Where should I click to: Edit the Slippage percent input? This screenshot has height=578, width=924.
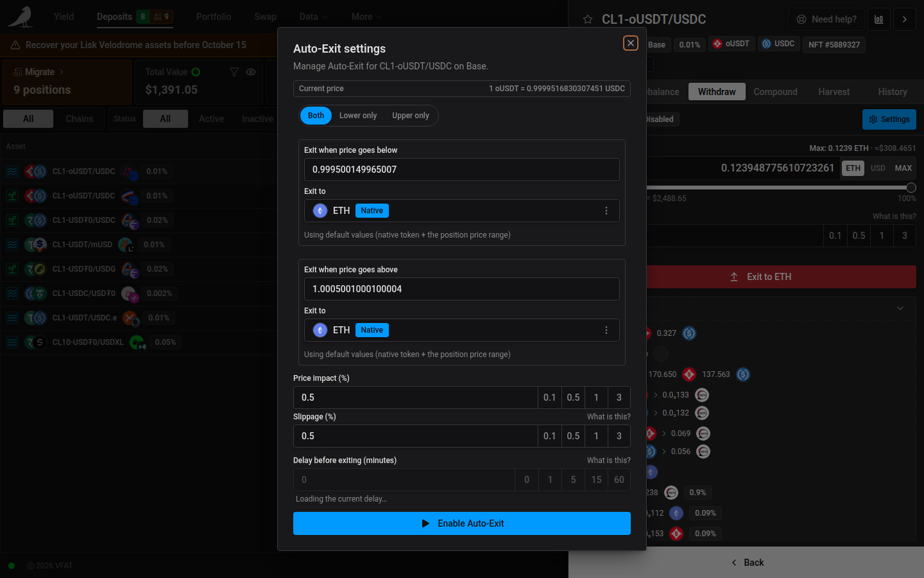click(416, 436)
